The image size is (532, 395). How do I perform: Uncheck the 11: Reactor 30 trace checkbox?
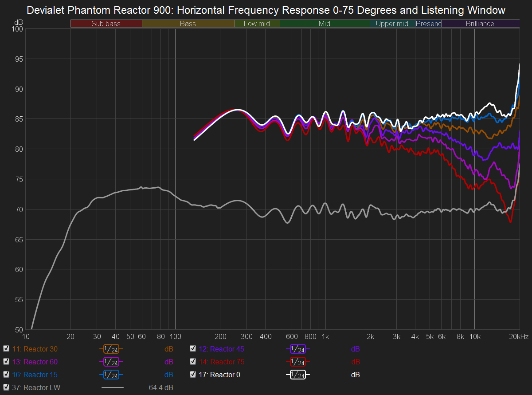point(6,349)
